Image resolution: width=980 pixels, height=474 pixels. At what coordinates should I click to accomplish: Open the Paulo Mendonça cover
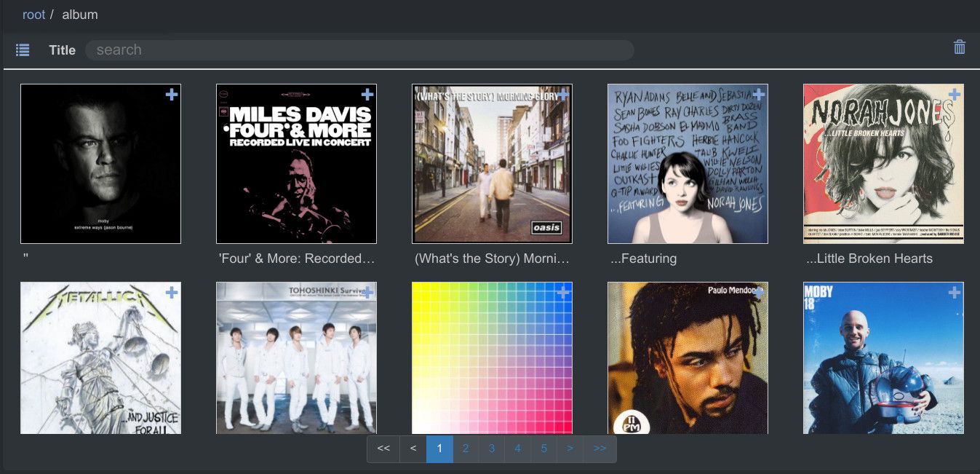coord(688,358)
